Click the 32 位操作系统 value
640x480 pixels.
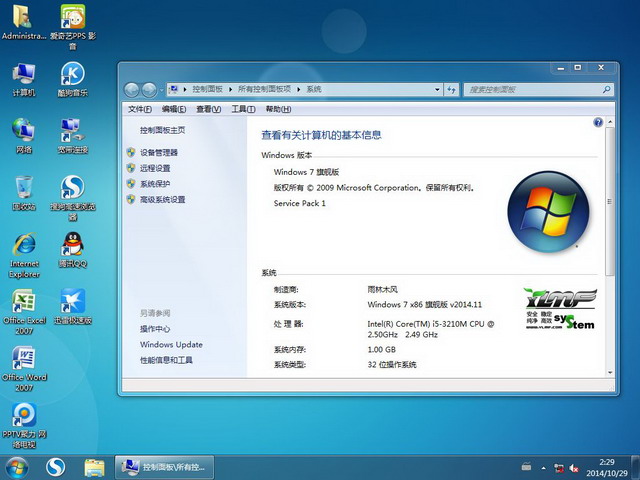click(x=392, y=364)
